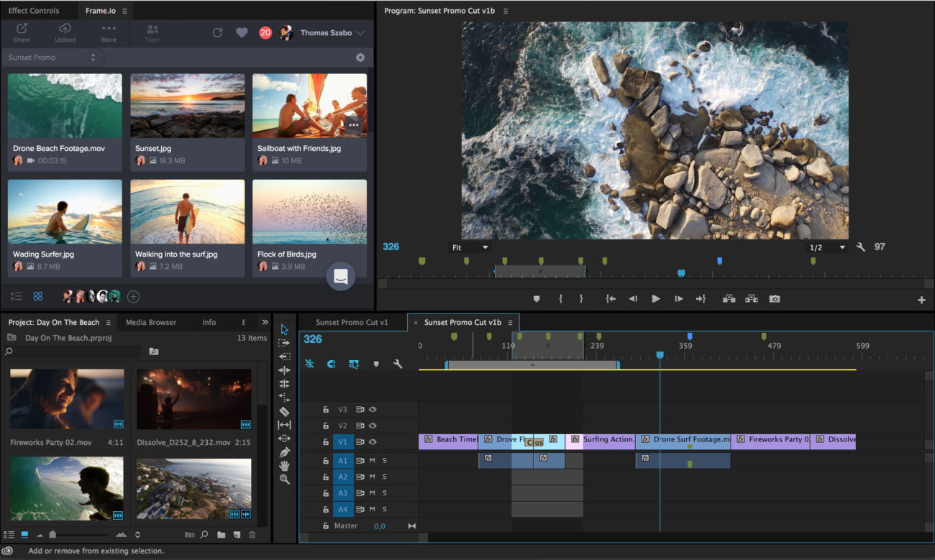Viewport: 935px width, 560px height.
Task: Click the Export Frame camera icon
Action: pyautogui.click(x=774, y=299)
